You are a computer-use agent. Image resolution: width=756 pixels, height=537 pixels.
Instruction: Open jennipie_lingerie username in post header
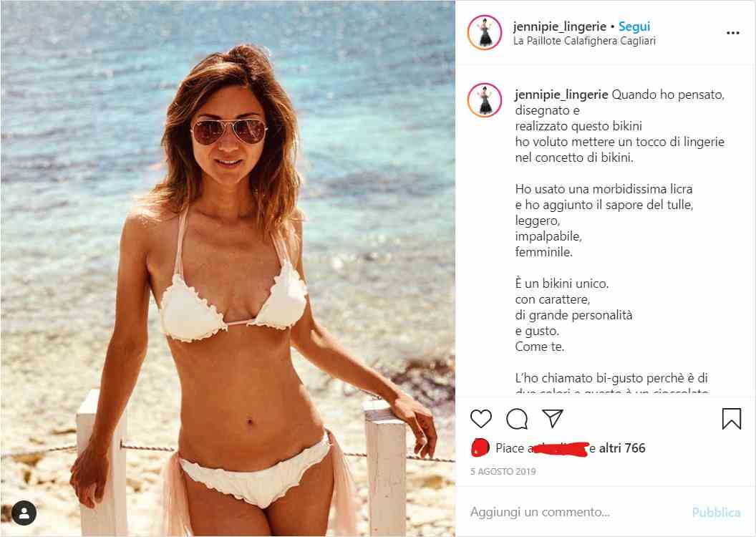pyautogui.click(x=560, y=26)
